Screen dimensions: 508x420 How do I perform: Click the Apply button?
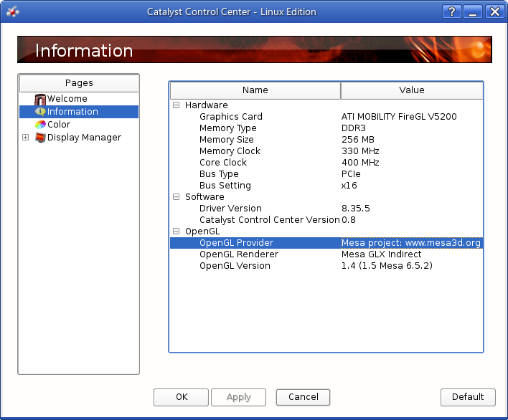point(238,397)
